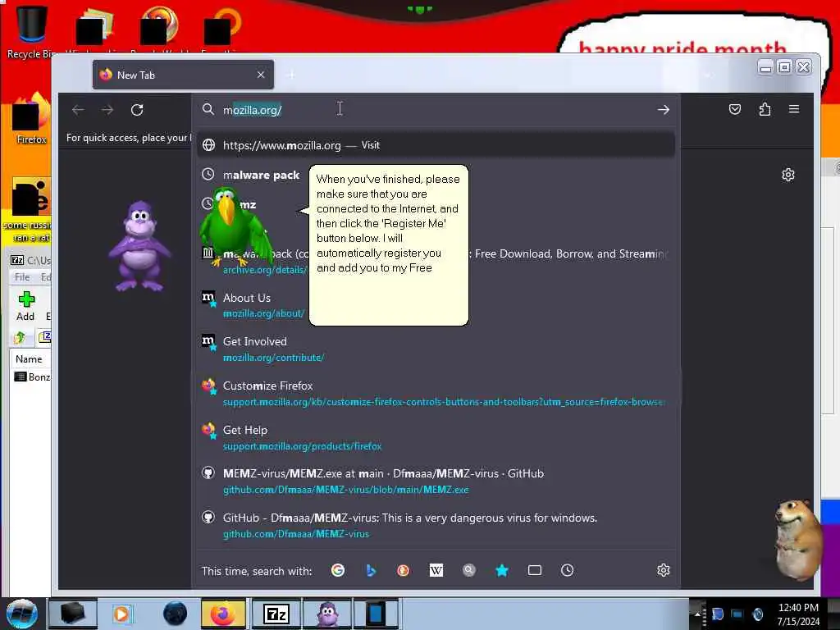This screenshot has height=630, width=840.
Task: Visit https://www.mozilla.org suggestion
Action: (x=436, y=145)
